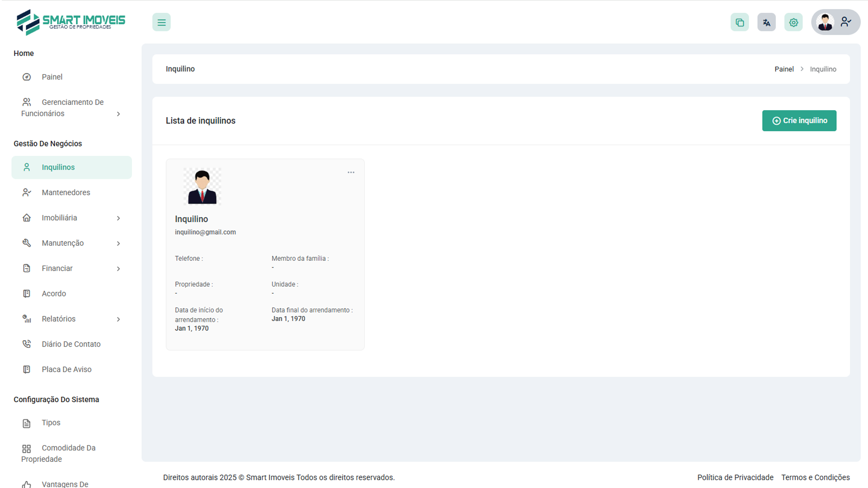This screenshot has height=488, width=868.
Task: Toggle the sidebar with the hamburger menu icon
Action: point(161,22)
